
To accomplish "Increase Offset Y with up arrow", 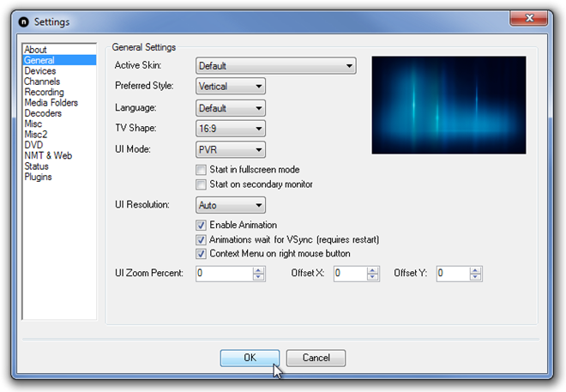I will pyautogui.click(x=475, y=270).
